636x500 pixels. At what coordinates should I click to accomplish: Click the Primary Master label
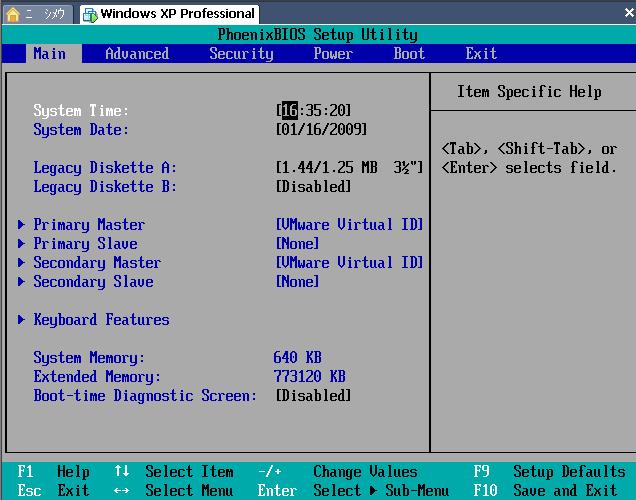pyautogui.click(x=89, y=225)
